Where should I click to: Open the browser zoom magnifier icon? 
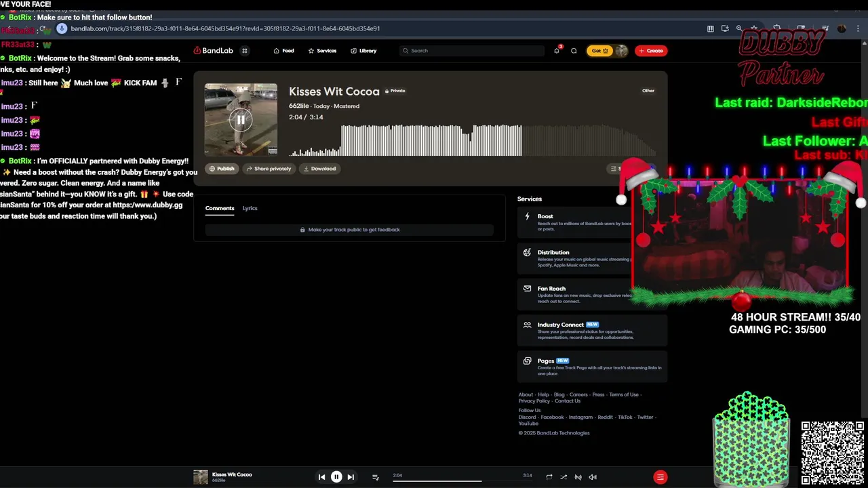pos(739,28)
